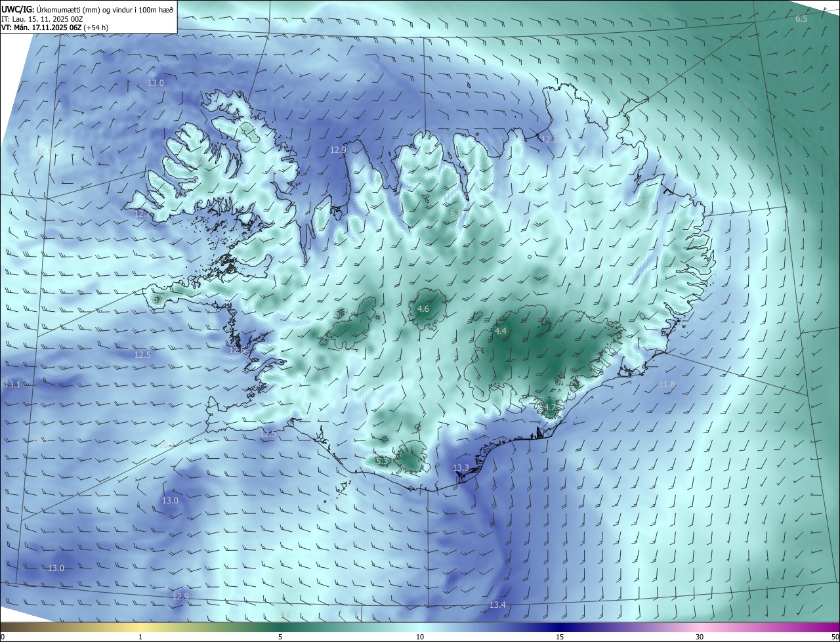The height and width of the screenshot is (642, 840).
Task: Click the 11.8 value off the southeast coast
Action: click(x=667, y=384)
